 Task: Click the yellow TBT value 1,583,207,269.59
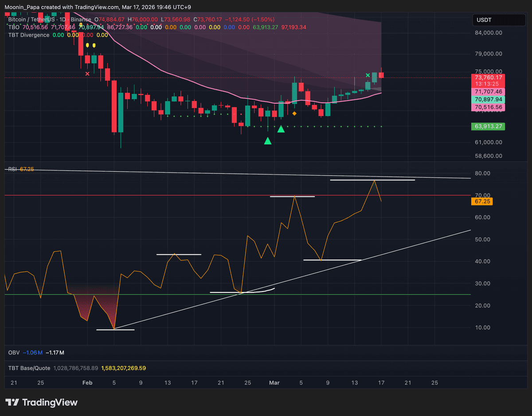(124, 368)
